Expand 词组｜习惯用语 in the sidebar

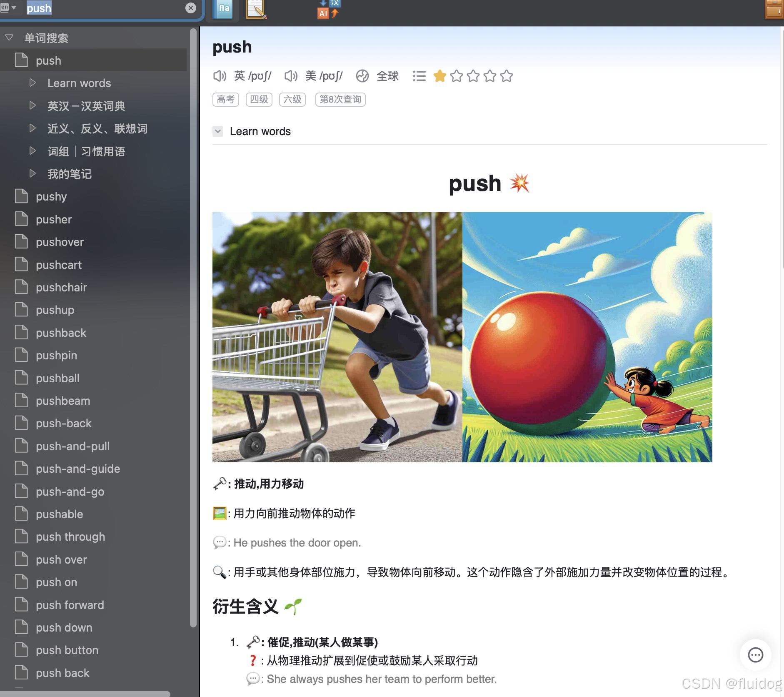[x=32, y=151]
